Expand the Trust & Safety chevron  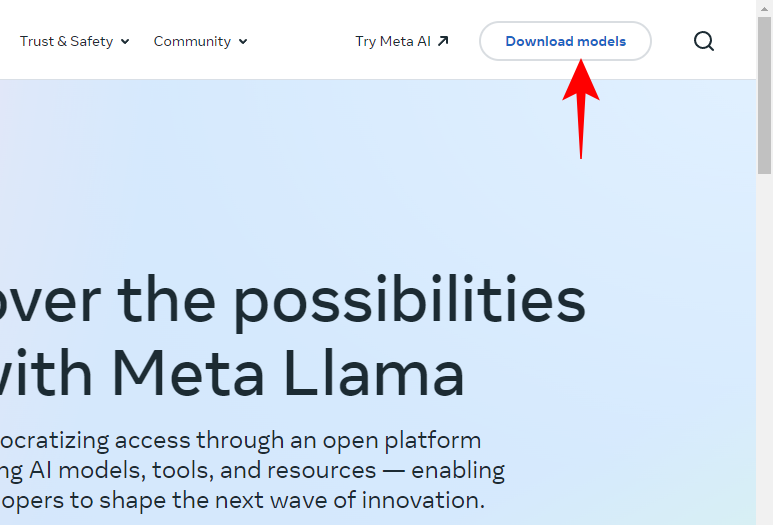125,42
